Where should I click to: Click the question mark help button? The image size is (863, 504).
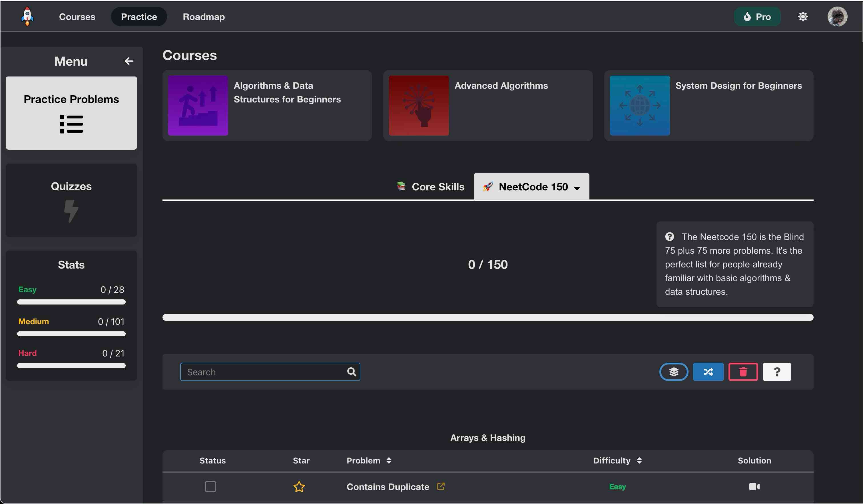click(x=777, y=372)
